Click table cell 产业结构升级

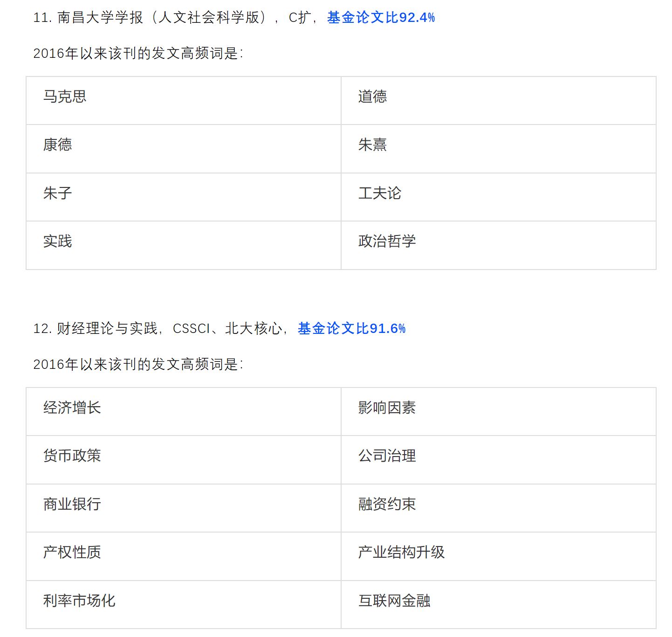(499, 556)
